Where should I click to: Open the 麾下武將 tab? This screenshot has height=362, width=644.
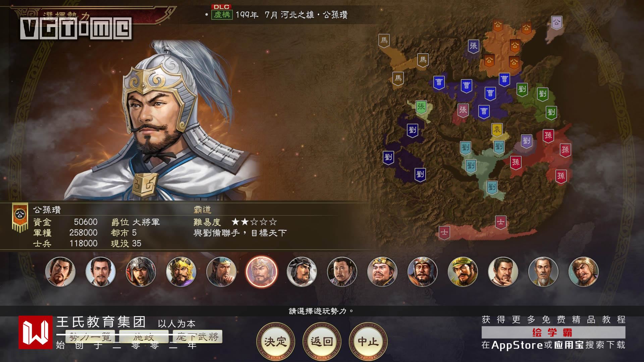pyautogui.click(x=198, y=337)
